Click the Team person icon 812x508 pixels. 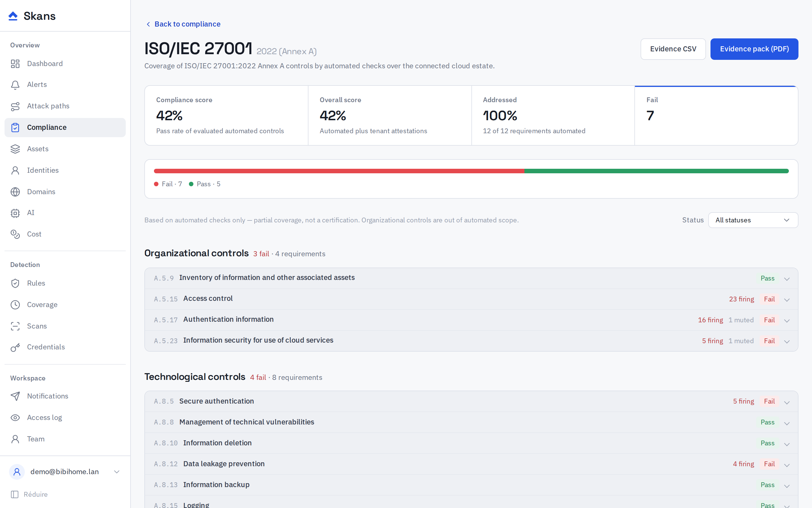(15, 439)
